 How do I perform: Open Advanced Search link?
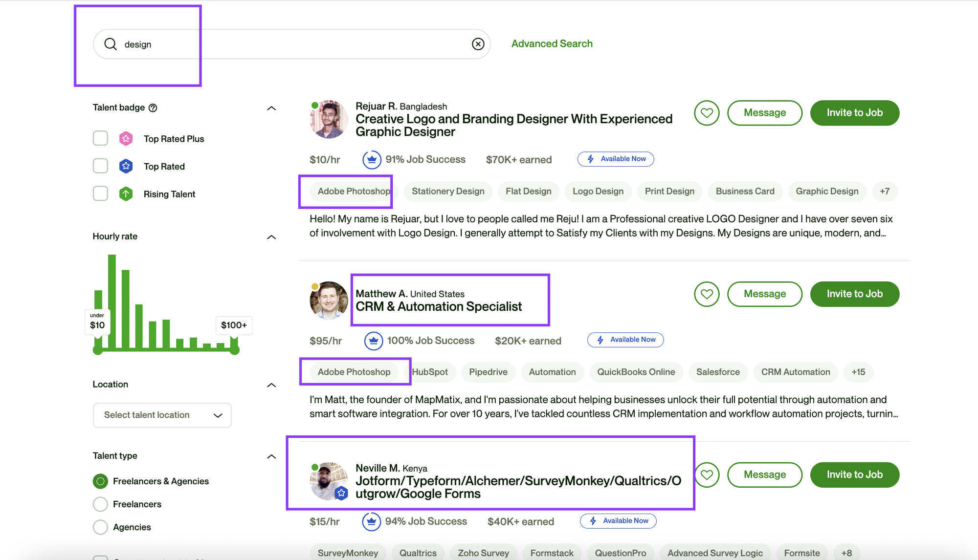click(552, 43)
